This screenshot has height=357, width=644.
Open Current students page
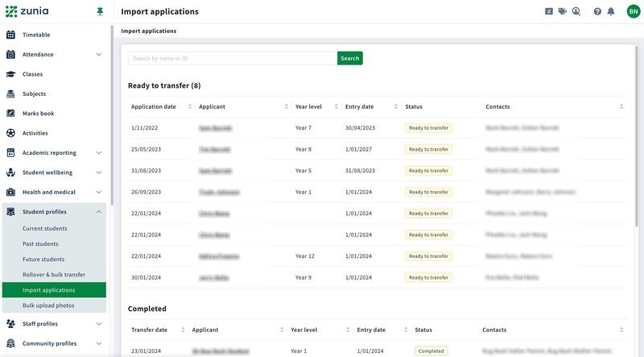tap(45, 229)
